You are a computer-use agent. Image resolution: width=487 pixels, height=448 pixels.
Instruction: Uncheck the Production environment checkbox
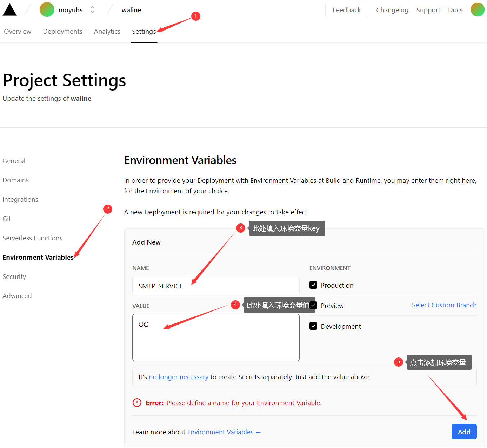(x=313, y=285)
